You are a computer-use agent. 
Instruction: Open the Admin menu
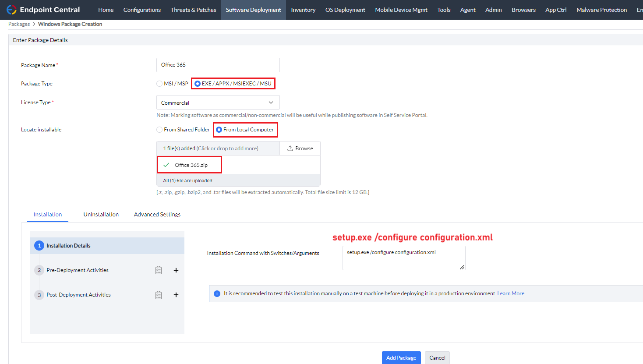click(494, 10)
